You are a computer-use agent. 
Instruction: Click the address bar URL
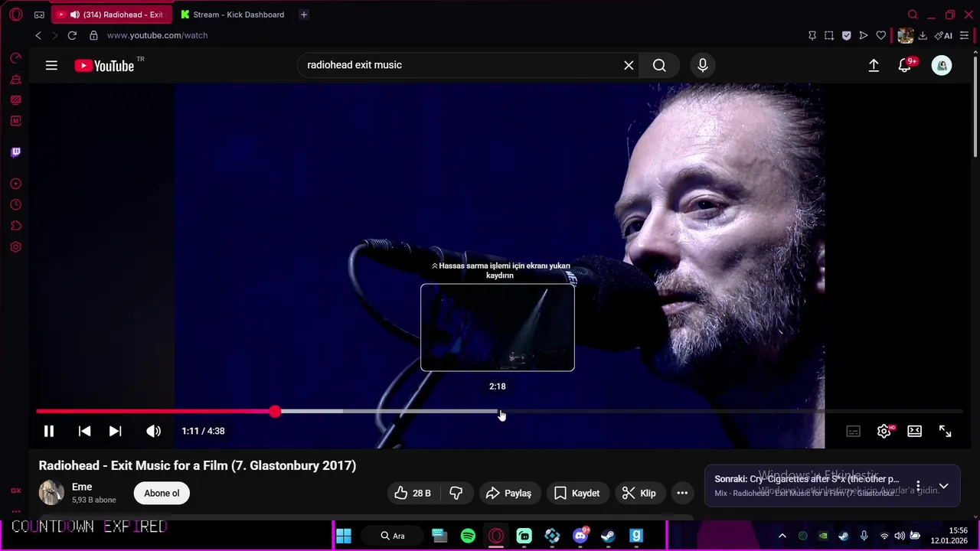(157, 35)
